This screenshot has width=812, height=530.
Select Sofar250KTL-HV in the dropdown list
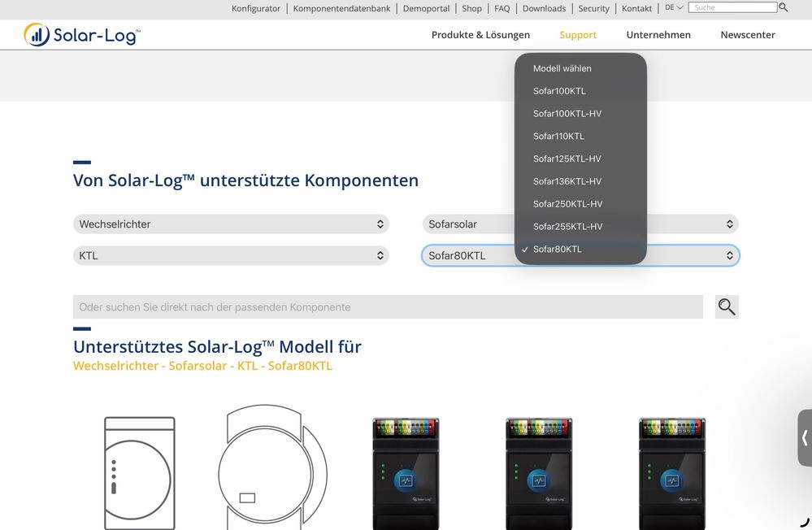[x=567, y=204]
